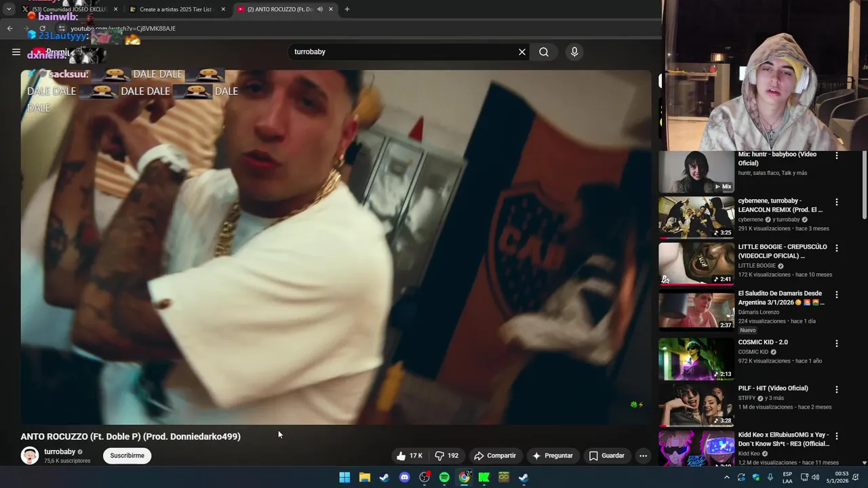Viewport: 868px width, 488px height.
Task: Click the recommendations sidebar scrollbar
Action: tap(864, 185)
